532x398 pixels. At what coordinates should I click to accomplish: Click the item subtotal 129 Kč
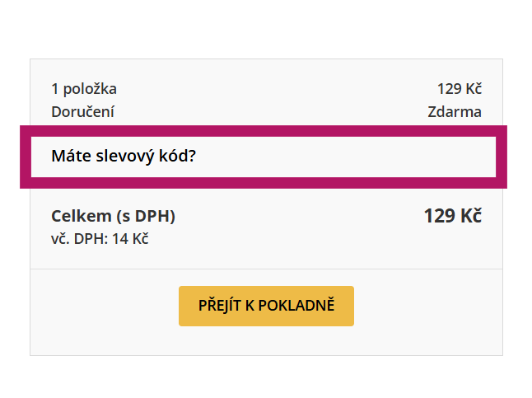[x=459, y=89]
